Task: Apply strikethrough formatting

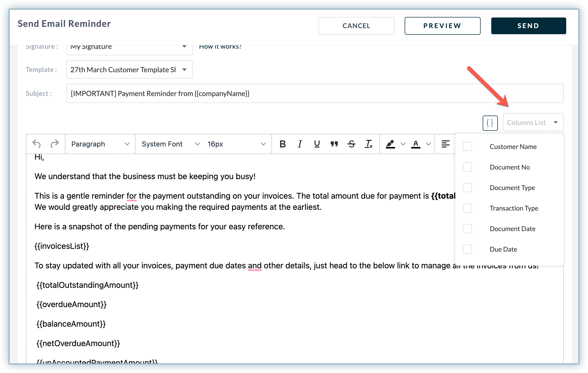Action: point(351,144)
